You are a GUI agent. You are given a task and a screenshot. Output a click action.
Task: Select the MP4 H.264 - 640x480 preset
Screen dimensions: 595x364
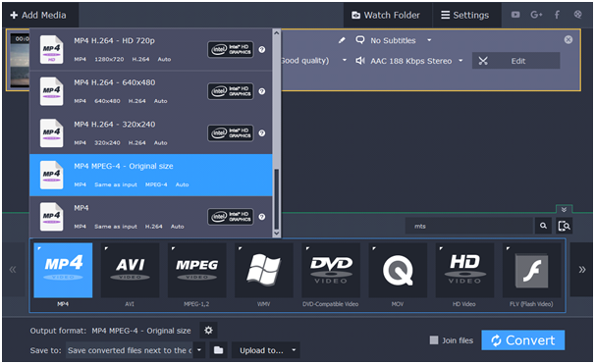click(x=151, y=91)
